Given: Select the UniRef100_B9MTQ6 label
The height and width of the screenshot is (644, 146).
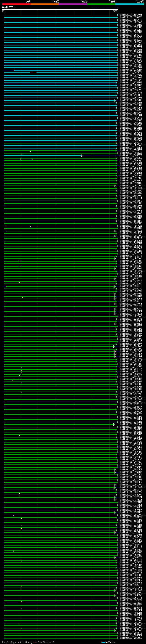Looking at the screenshot, I should 131,183.
